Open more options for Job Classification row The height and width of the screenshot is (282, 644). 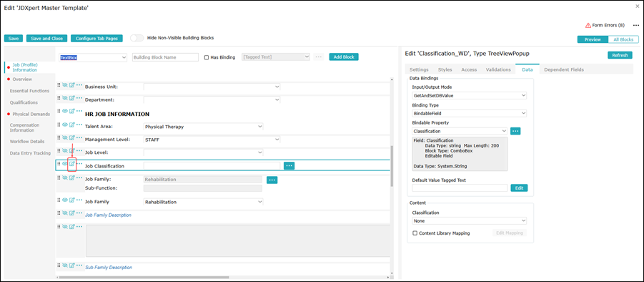[79, 164]
